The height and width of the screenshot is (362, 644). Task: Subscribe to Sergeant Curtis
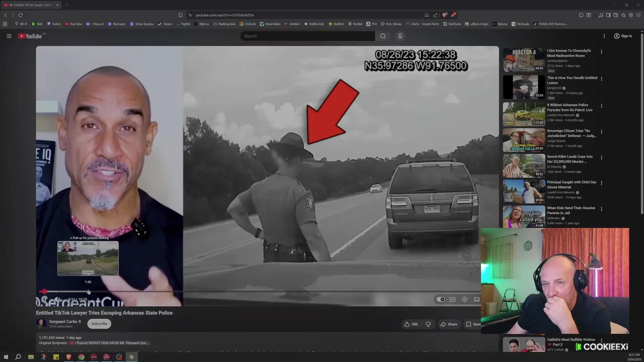coord(99,324)
